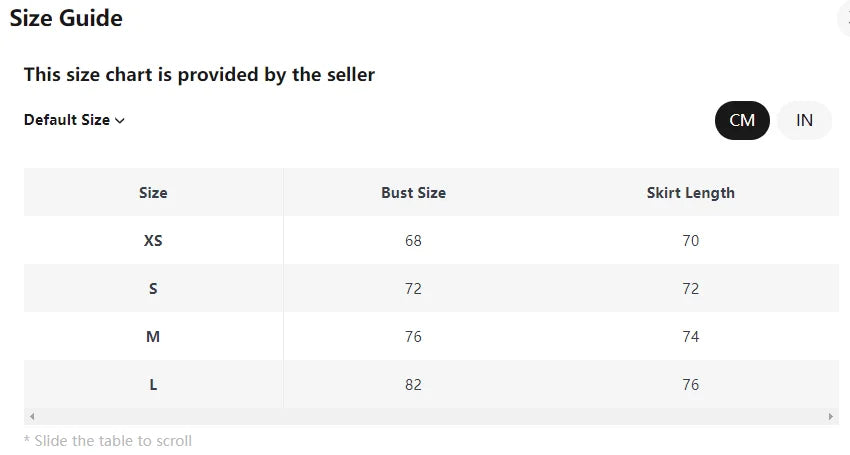Click the L bust value 82
Screen dimensions: 850x455
click(413, 385)
